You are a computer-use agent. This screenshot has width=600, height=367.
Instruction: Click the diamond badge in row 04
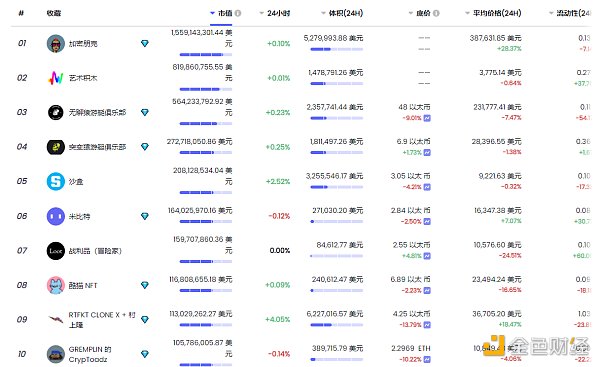145,147
